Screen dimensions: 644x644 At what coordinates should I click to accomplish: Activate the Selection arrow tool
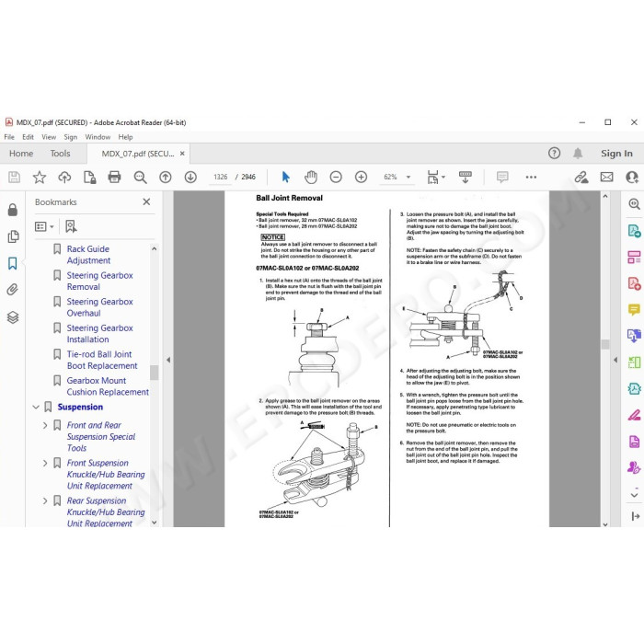point(286,177)
